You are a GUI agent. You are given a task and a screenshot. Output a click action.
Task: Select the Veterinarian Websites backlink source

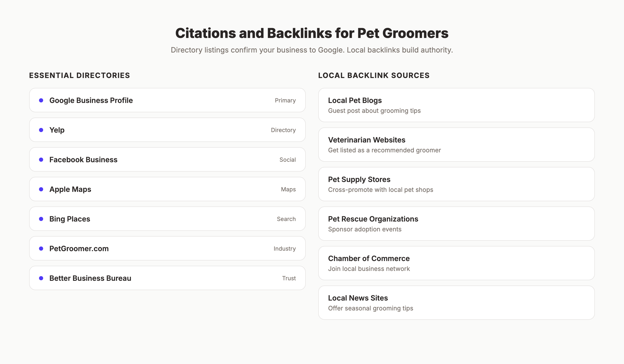click(456, 144)
